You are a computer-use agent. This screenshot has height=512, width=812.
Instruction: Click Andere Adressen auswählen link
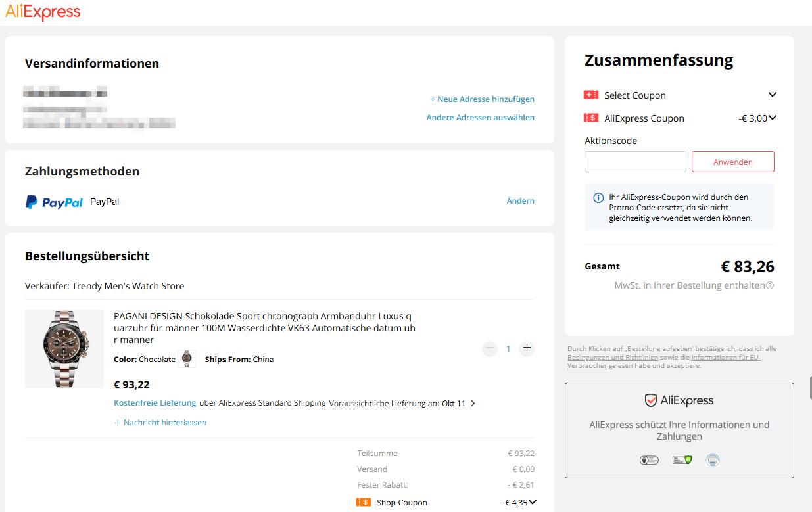click(x=480, y=118)
